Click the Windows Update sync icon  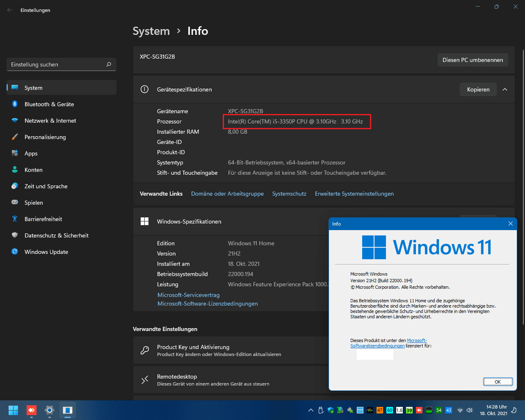[15, 252]
